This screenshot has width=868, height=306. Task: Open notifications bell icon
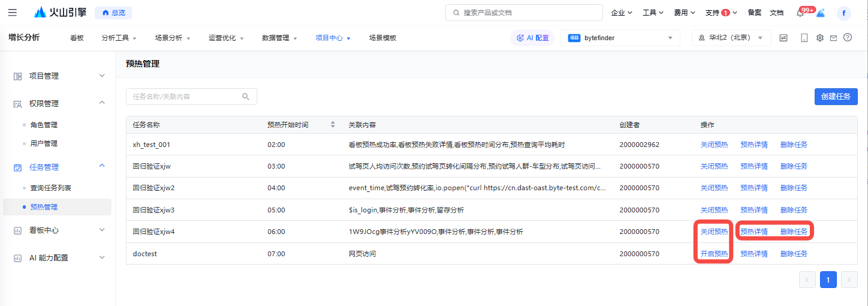tap(800, 13)
